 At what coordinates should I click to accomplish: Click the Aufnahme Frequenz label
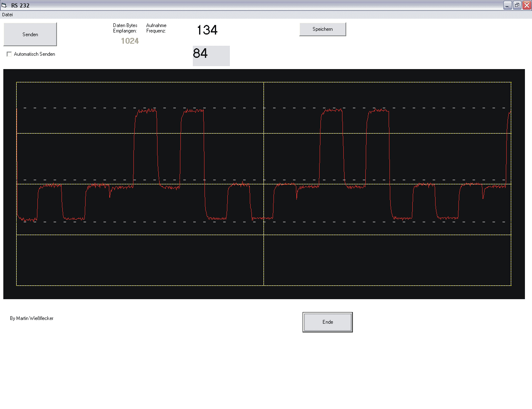pyautogui.click(x=156, y=28)
